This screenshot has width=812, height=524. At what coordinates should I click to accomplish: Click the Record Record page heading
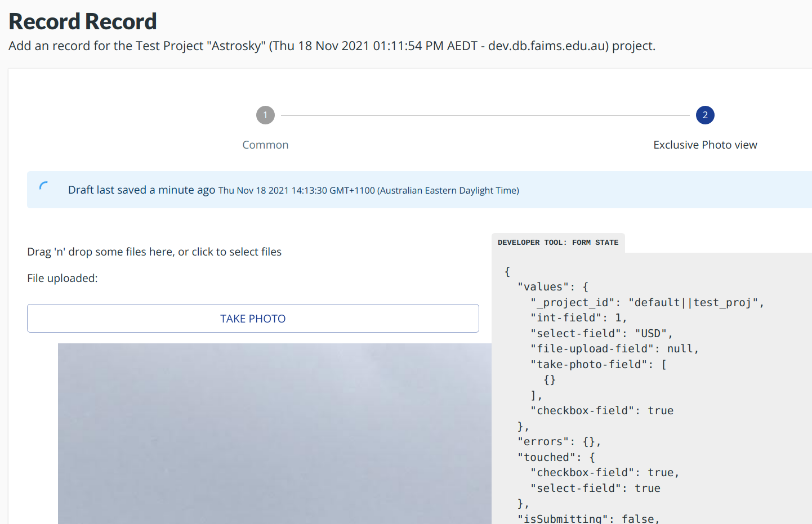[83, 21]
